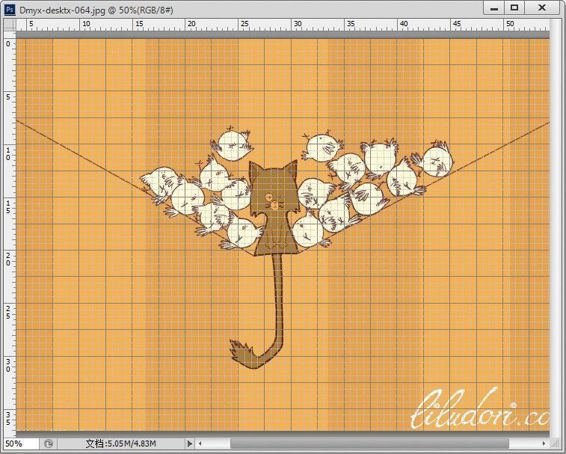566x454 pixels.
Task: Click the horizontal scrollbar thumb
Action: tap(369, 444)
